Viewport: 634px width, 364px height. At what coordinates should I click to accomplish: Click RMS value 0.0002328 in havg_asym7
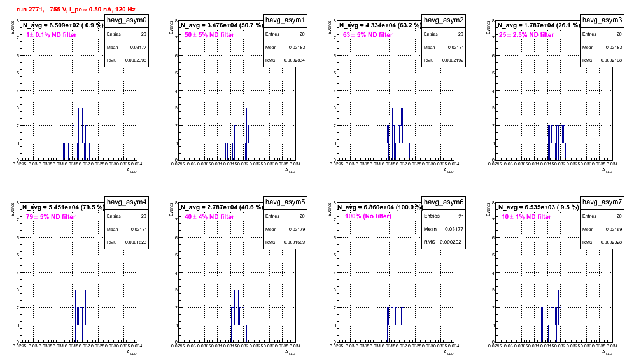click(611, 242)
